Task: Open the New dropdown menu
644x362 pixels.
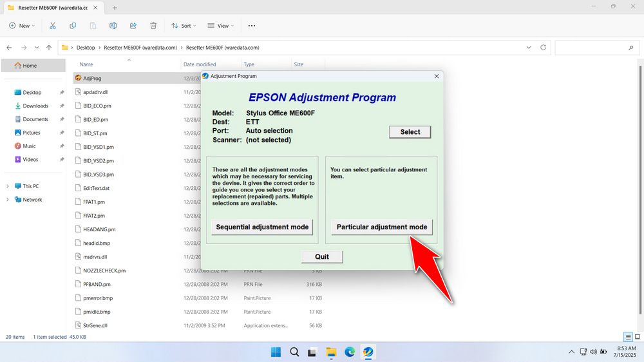Action: tap(22, 26)
